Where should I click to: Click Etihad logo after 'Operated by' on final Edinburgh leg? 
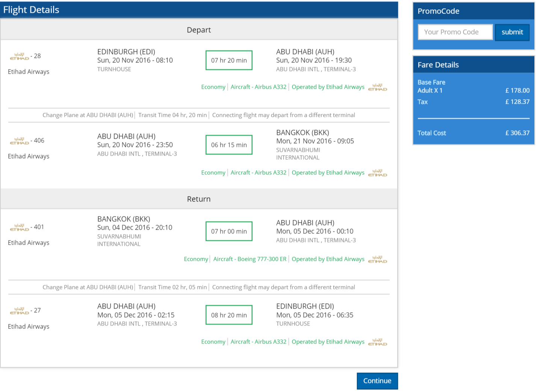click(x=378, y=342)
